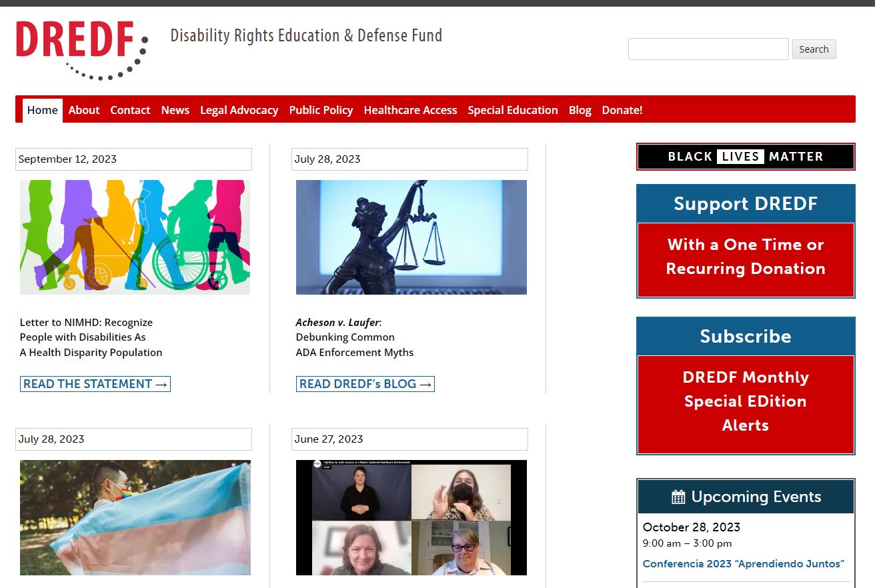Click the Letter to NIMHD article title

click(91, 337)
